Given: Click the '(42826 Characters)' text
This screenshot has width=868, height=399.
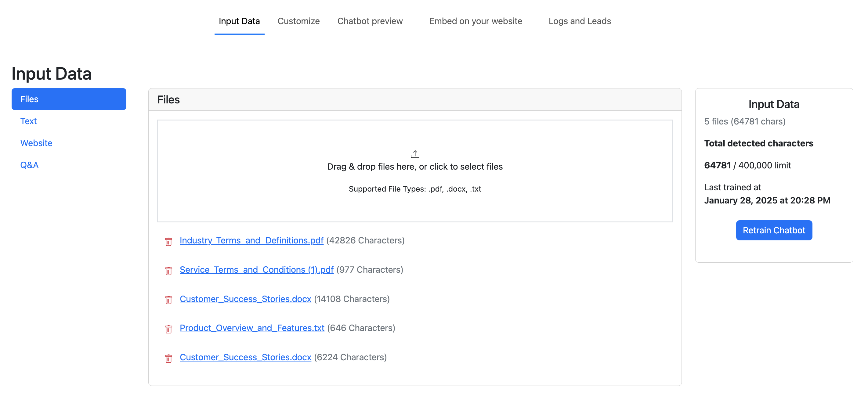Looking at the screenshot, I should click(365, 240).
